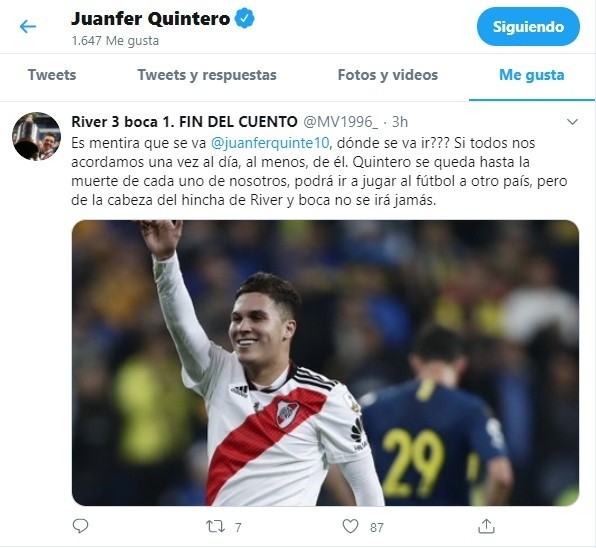
Task: Open the @juanferquinte10 mention link
Action: pos(271,143)
